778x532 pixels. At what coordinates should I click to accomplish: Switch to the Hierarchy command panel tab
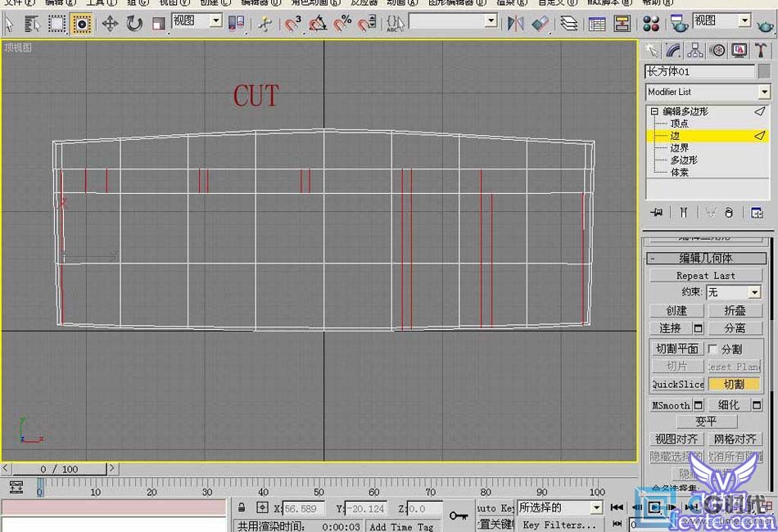(695, 50)
